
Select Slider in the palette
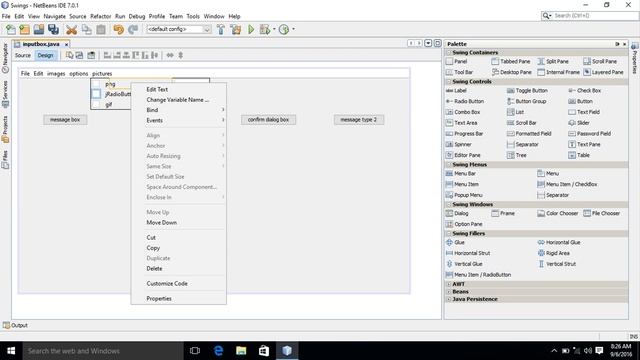pyautogui.click(x=579, y=123)
